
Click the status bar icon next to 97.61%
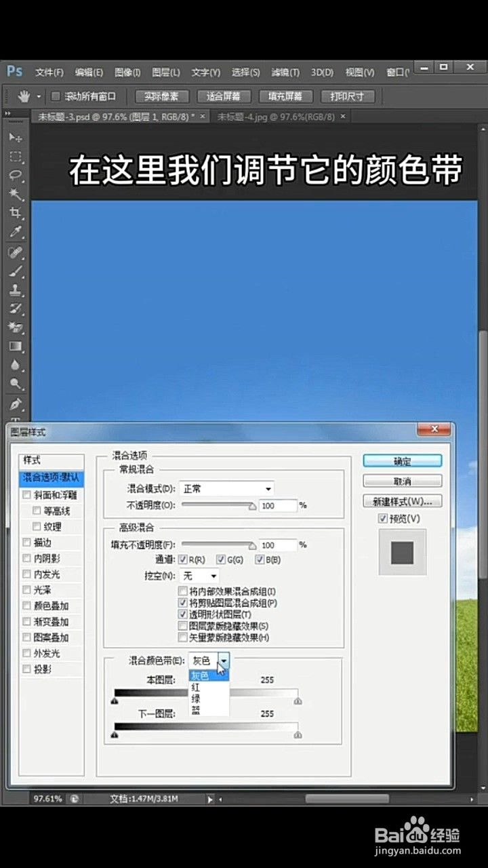click(74, 799)
